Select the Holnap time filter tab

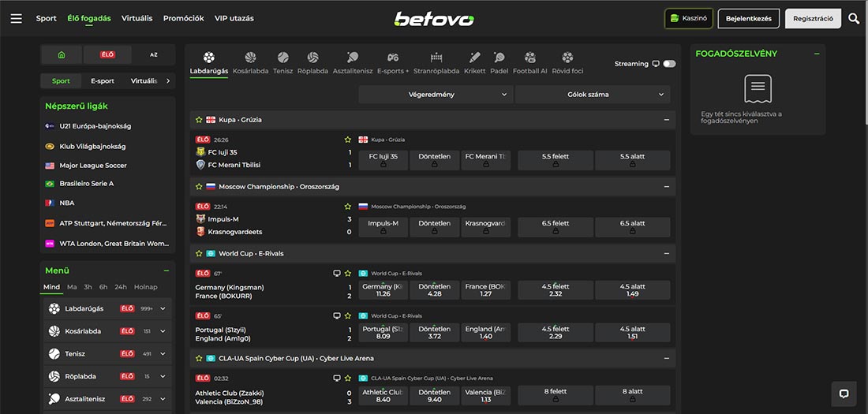pyautogui.click(x=146, y=287)
